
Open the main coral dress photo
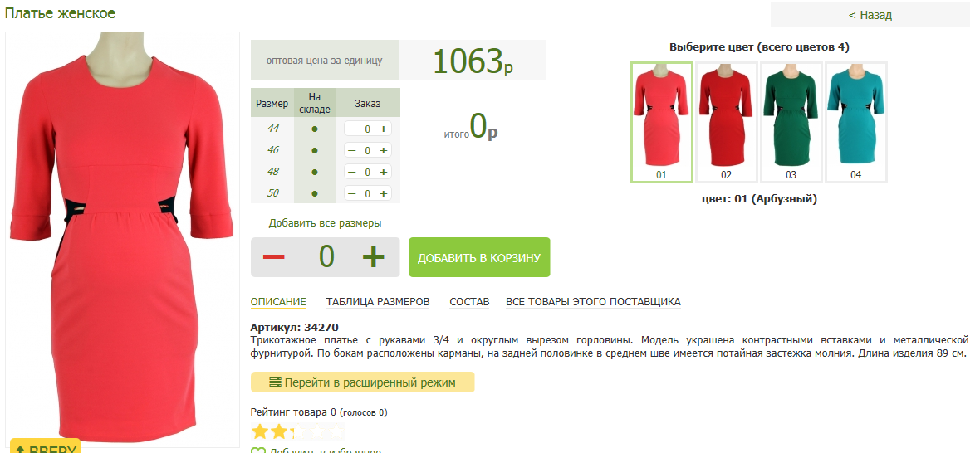[123, 232]
